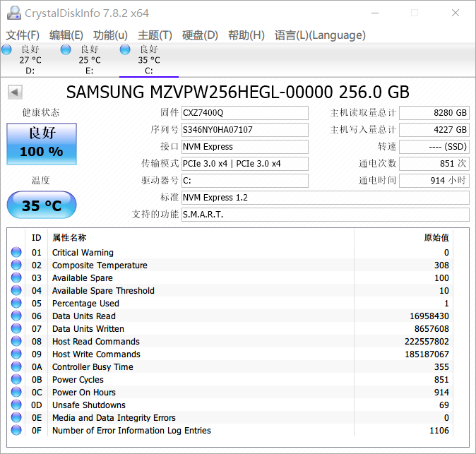Click status orb beside Percentage Used
476x454 pixels.
[16, 303]
